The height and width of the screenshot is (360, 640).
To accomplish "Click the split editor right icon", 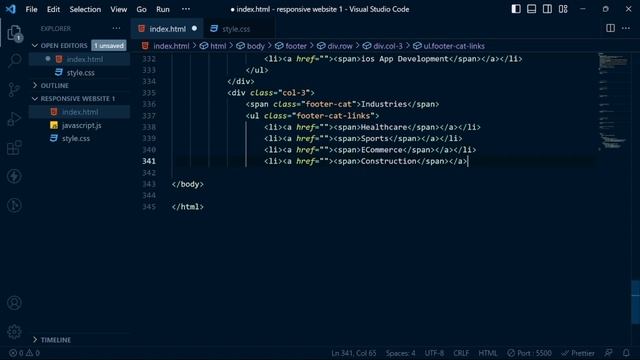I will point(610,28).
